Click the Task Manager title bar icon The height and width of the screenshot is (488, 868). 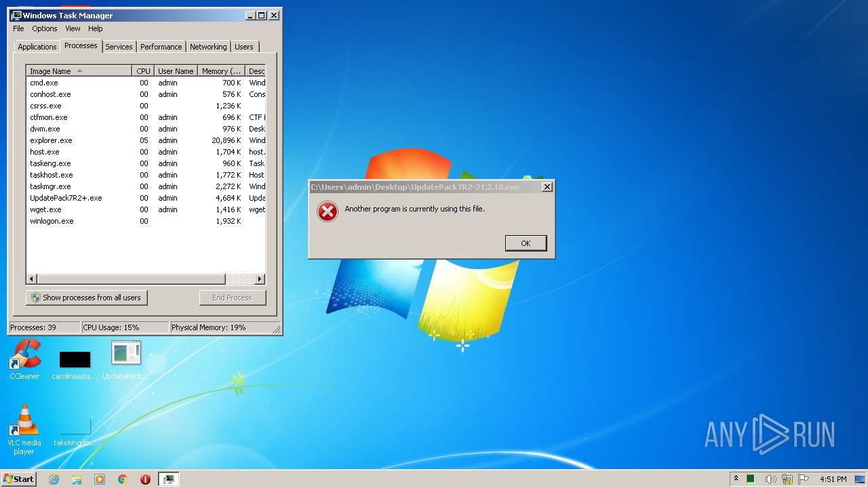point(16,15)
